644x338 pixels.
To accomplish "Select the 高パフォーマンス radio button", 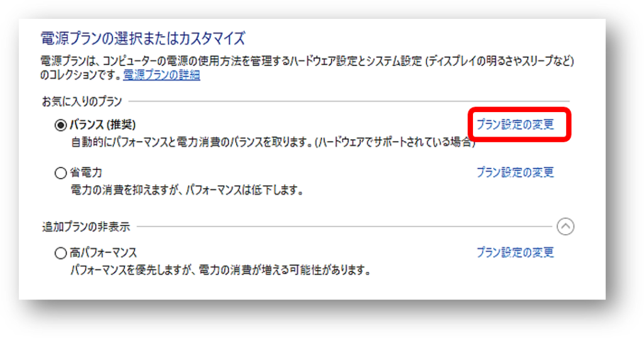I will point(61,253).
